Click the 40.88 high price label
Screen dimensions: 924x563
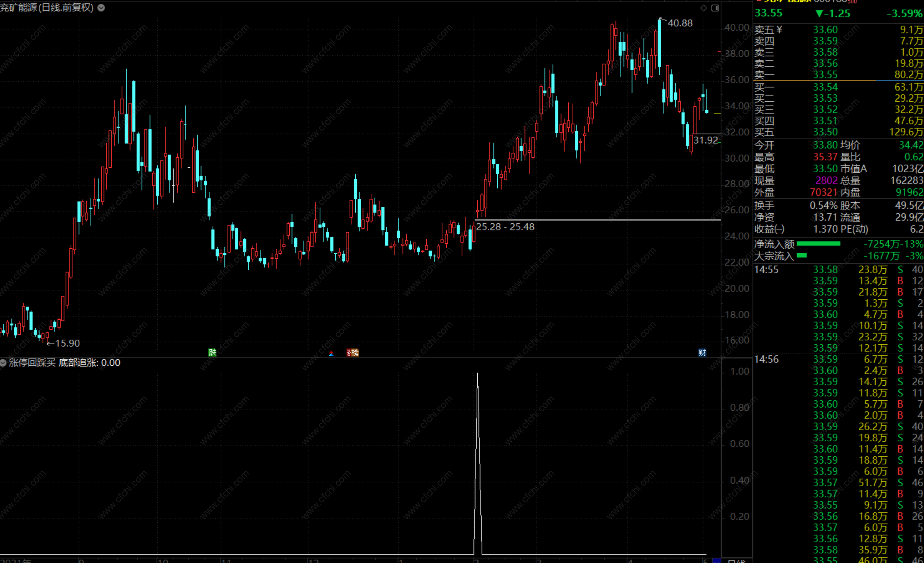tap(680, 23)
